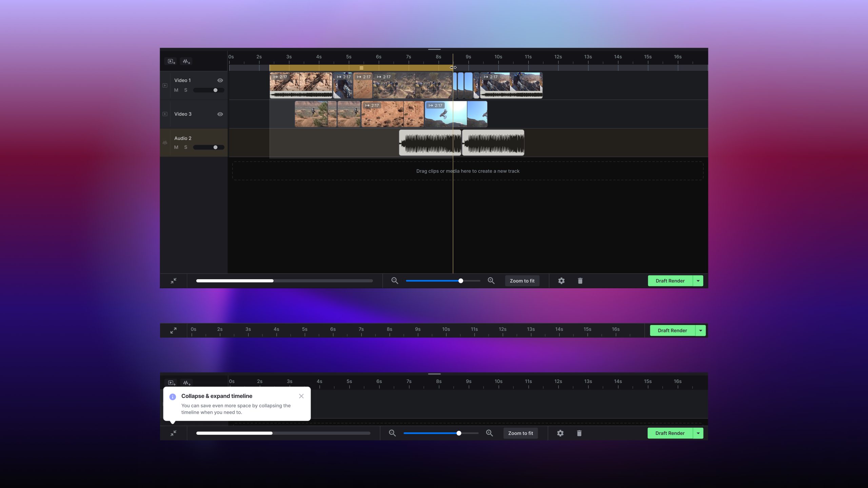Open Draft Render dropdown arrow in top timeline
This screenshot has height=488, width=868.
point(698,281)
